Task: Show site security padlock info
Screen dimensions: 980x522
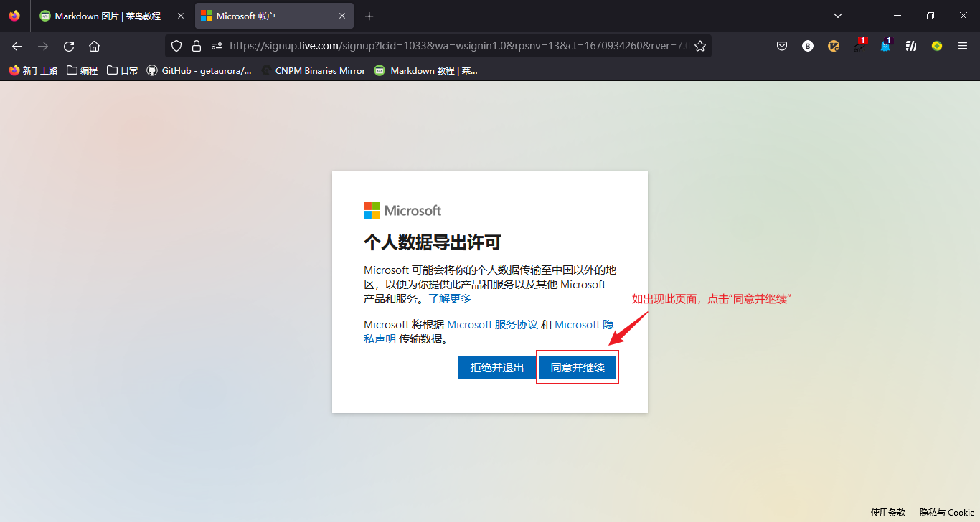Action: pyautogui.click(x=197, y=46)
